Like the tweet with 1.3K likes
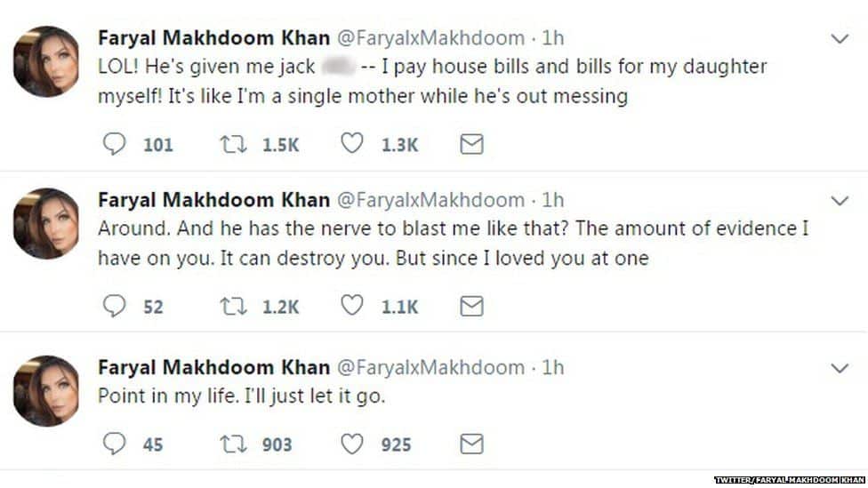The height and width of the screenshot is (488, 868). (x=351, y=143)
